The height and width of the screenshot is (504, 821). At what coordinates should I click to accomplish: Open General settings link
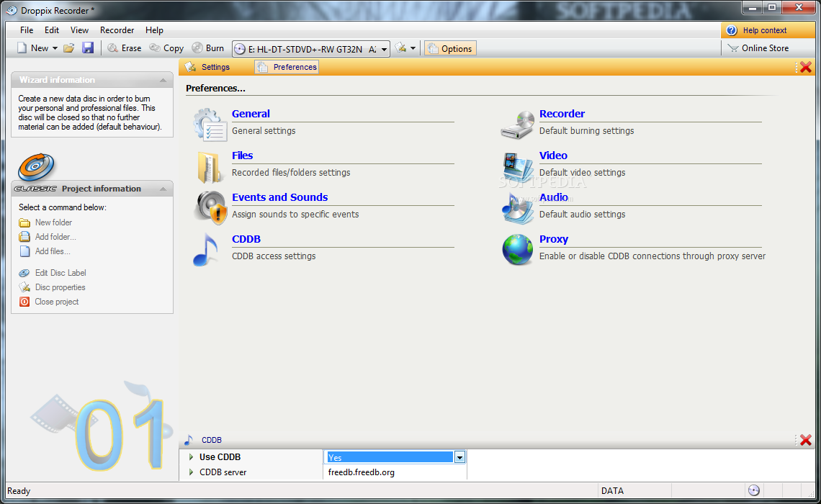[x=251, y=114]
